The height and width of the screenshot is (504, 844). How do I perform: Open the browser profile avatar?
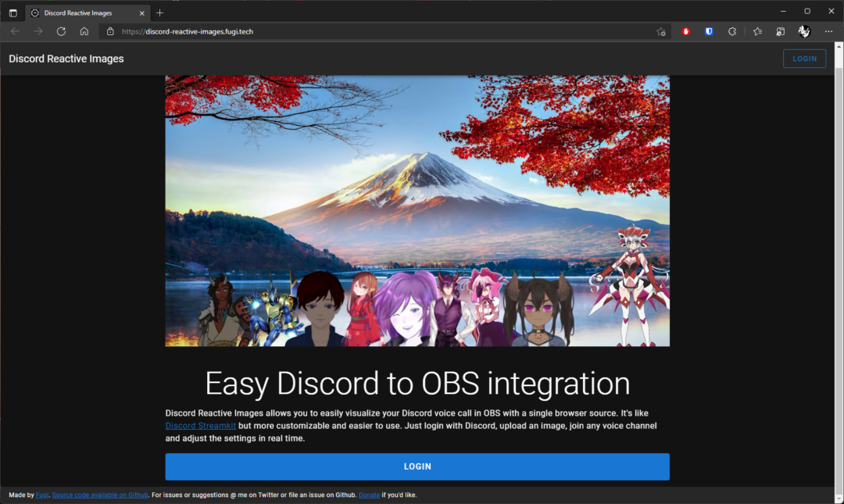point(804,32)
